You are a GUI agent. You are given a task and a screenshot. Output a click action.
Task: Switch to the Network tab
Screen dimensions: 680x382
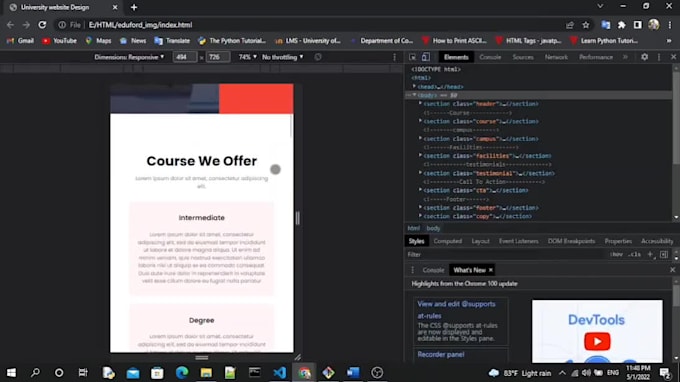pos(556,57)
